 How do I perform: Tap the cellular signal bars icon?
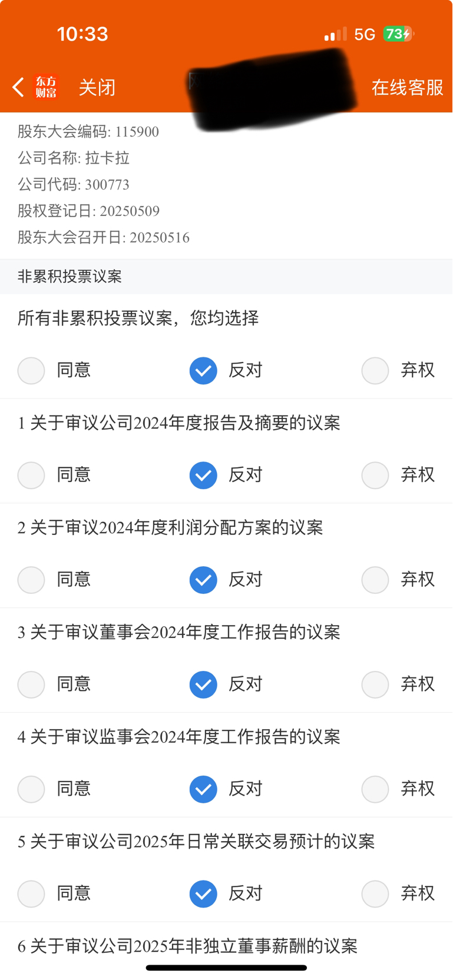335,34
